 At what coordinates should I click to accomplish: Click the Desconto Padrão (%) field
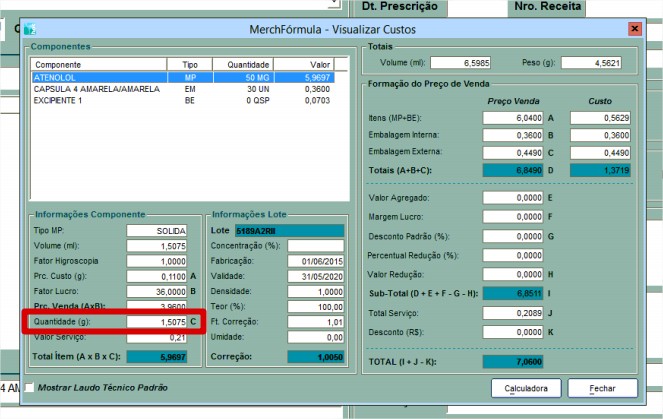coord(513,236)
